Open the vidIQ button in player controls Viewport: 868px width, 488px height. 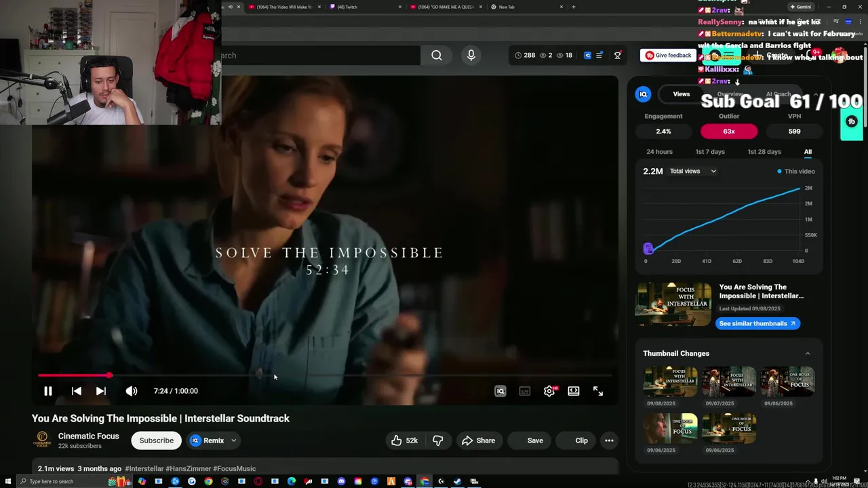[500, 391]
